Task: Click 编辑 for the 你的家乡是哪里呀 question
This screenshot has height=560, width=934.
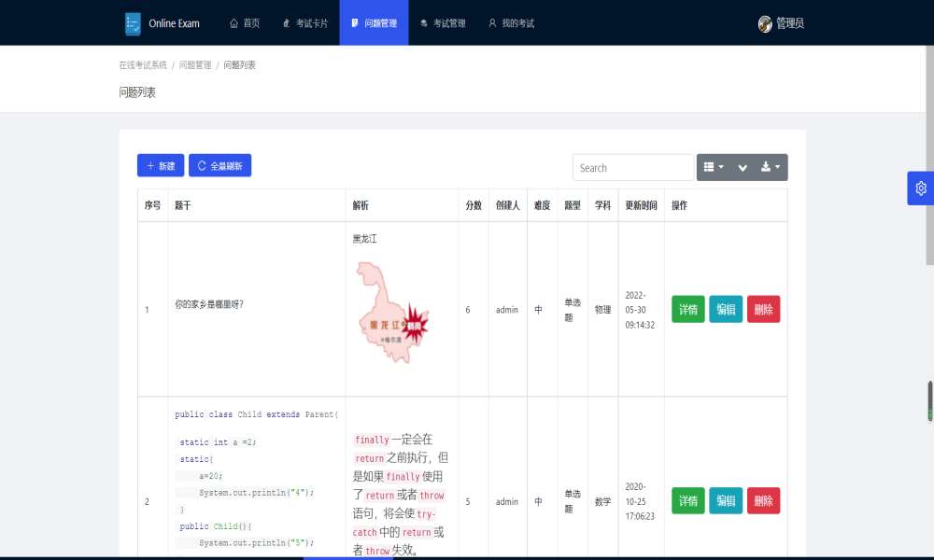Action: pos(726,310)
